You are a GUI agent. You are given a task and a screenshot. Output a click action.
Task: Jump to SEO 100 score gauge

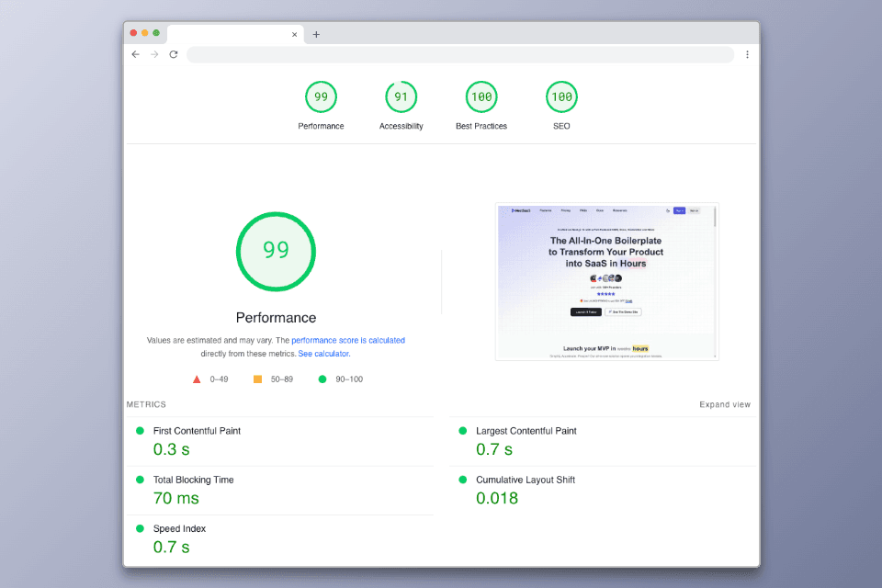561,97
